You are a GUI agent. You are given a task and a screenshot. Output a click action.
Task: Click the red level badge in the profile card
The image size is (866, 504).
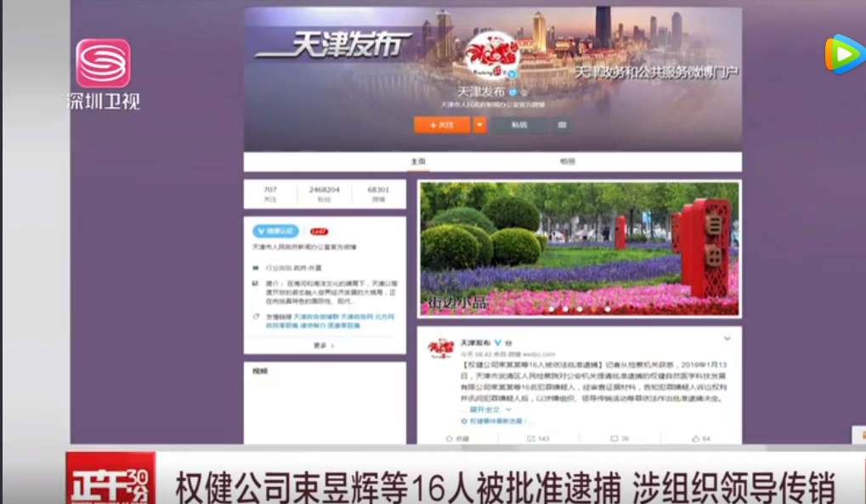tap(319, 231)
